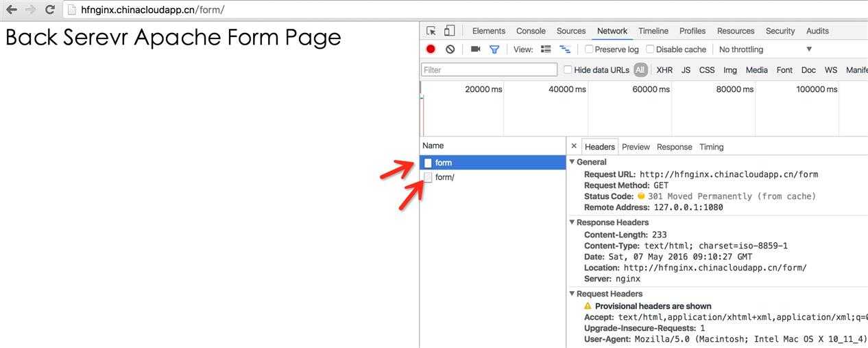Filter requests by Media
Viewport: 868px width, 348px height.
point(757,69)
